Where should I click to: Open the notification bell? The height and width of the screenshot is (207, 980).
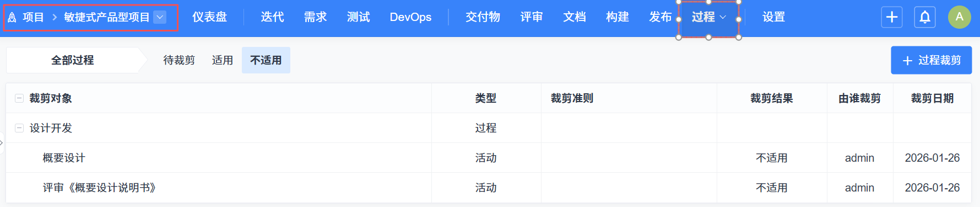(925, 17)
